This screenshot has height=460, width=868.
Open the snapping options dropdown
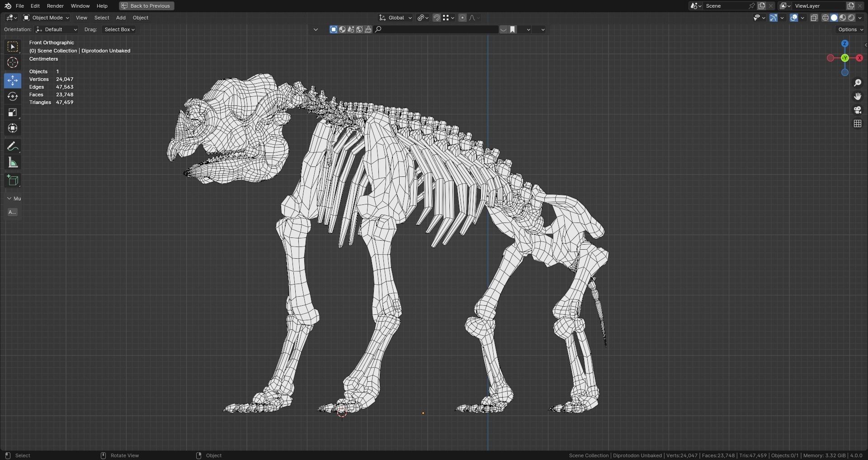click(x=448, y=18)
